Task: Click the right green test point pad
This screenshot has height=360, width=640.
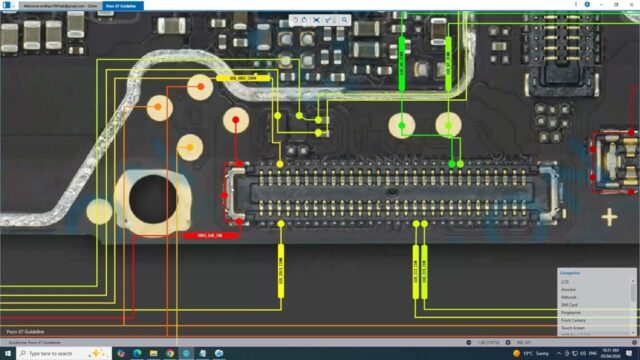Action: click(x=449, y=125)
